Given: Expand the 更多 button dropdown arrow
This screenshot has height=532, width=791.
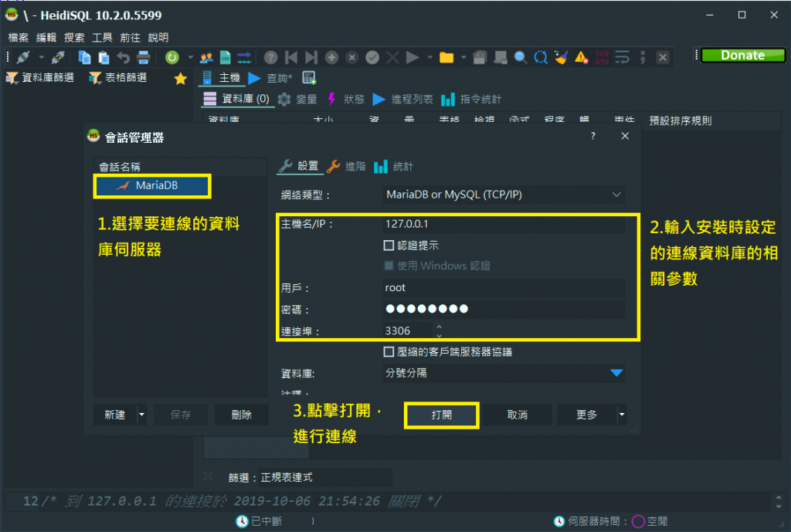Looking at the screenshot, I should [x=622, y=415].
